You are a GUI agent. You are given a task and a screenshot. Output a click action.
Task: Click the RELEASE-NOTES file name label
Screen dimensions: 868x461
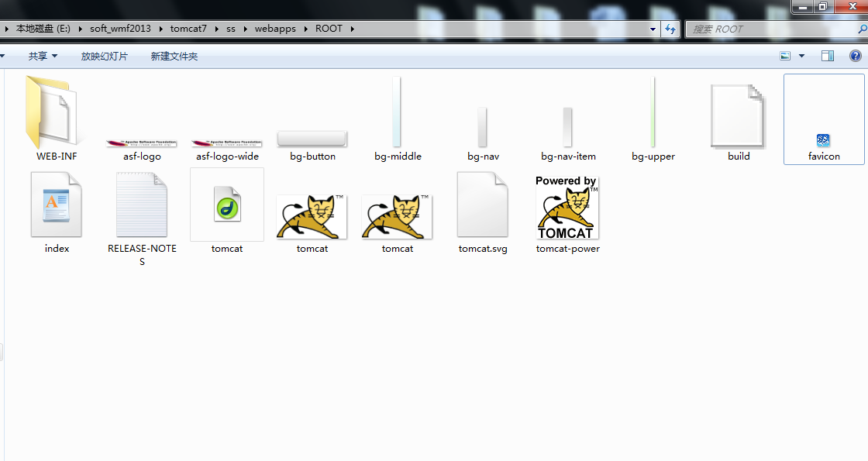142,255
